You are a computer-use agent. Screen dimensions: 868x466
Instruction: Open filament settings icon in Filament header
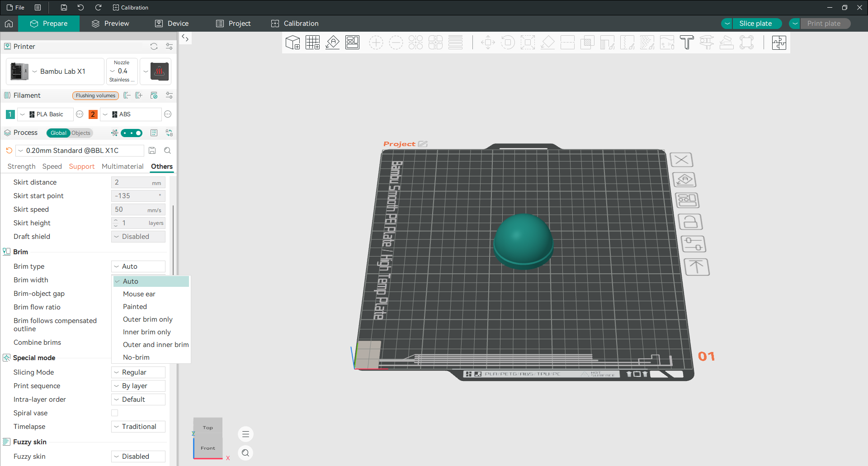click(x=169, y=95)
